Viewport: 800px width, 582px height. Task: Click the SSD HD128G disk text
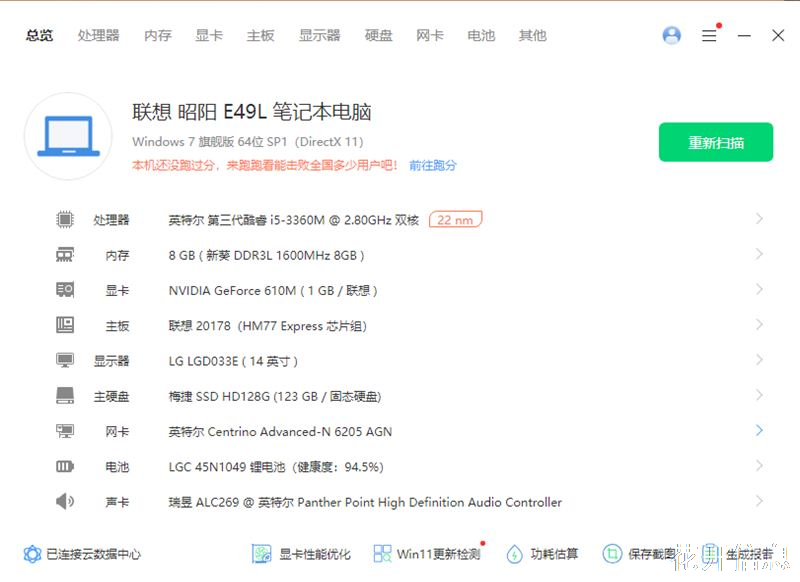click(x=275, y=396)
